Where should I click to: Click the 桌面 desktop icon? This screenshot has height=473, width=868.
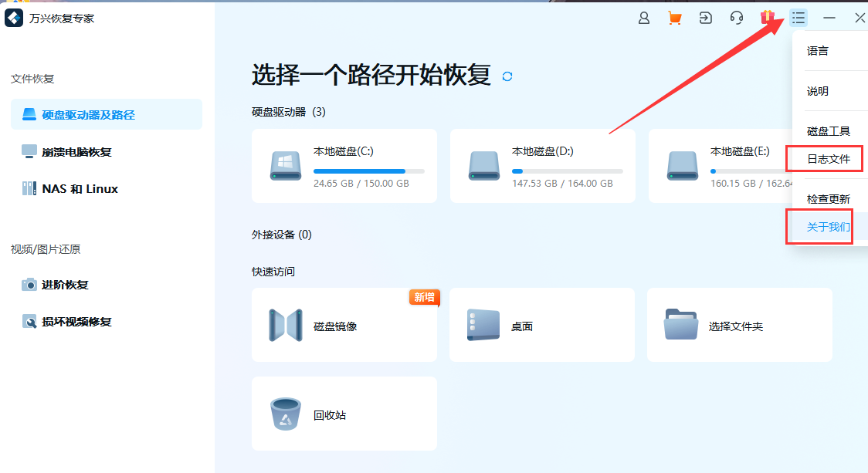point(483,326)
